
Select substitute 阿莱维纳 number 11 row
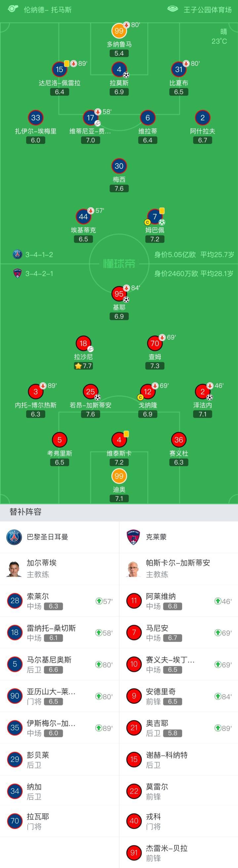pyautogui.click(x=179, y=601)
